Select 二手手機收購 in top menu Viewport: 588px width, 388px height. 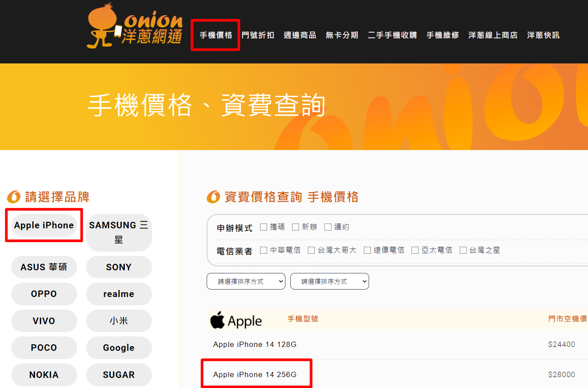click(x=392, y=35)
